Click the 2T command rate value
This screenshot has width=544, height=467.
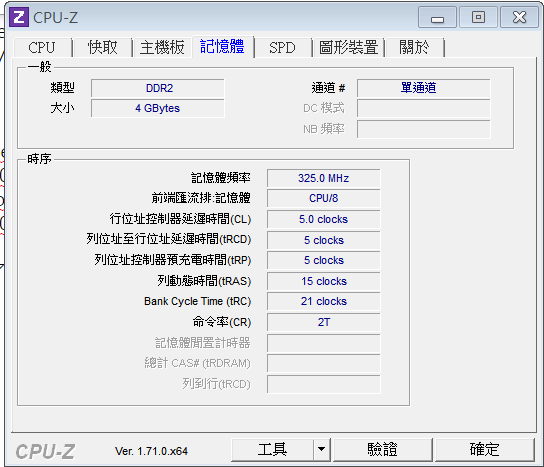pos(324,322)
